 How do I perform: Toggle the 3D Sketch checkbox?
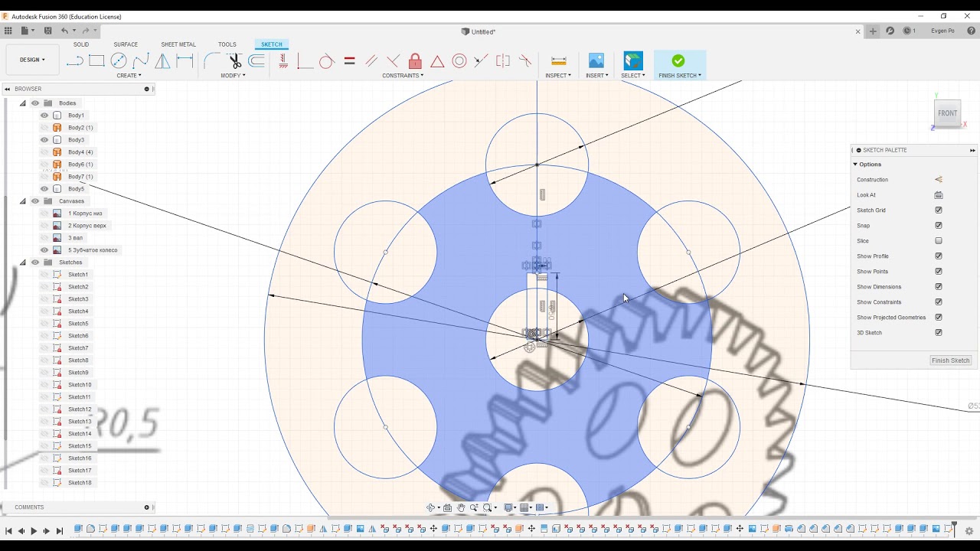(x=939, y=333)
